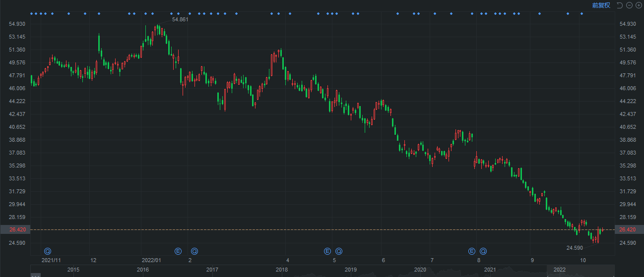The height and width of the screenshot is (277, 644).
Task: Click the reset/undo chart view icon
Action: 619,5
